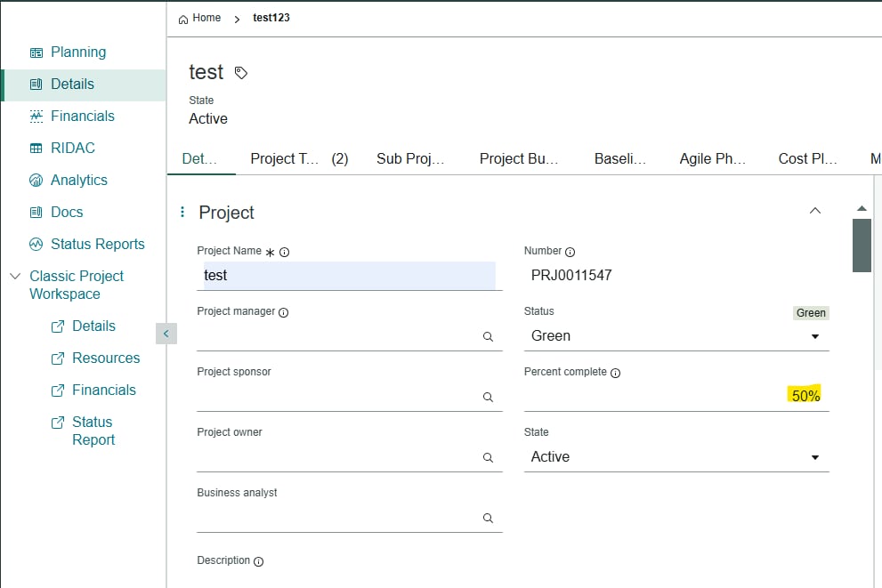Open the Cost Plans tab
The width and height of the screenshot is (882, 588).
(807, 158)
